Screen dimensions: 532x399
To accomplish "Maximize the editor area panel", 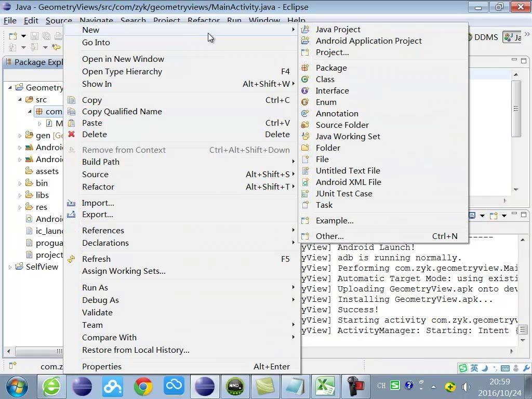I will point(524,61).
